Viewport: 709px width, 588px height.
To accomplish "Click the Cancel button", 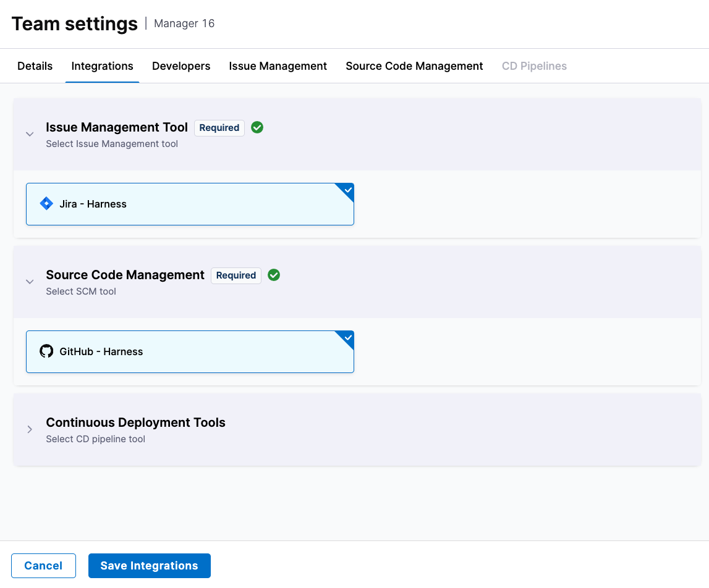I will 43,566.
